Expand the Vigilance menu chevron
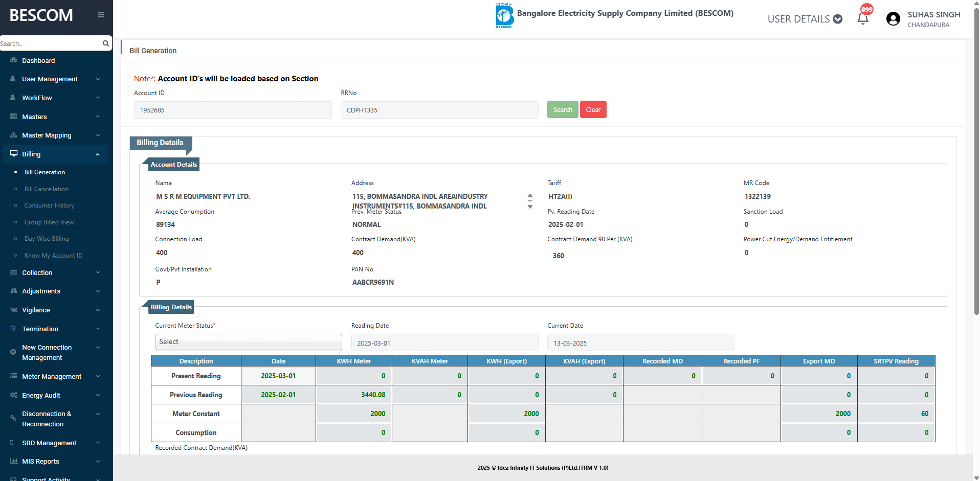 coord(98,310)
